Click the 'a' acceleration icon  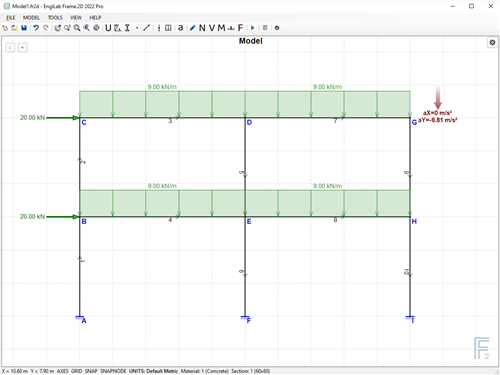(x=180, y=28)
